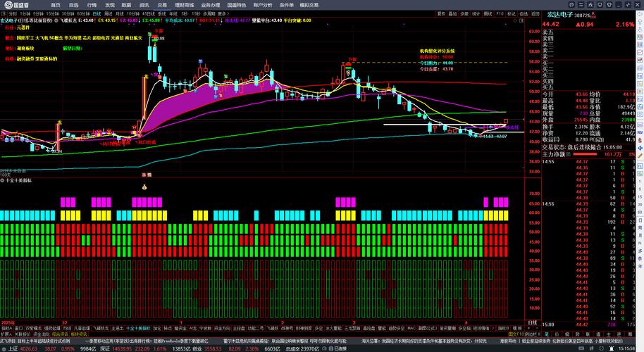Click the 主力净额 red progress bar
644x352 pixels.
(585, 154)
